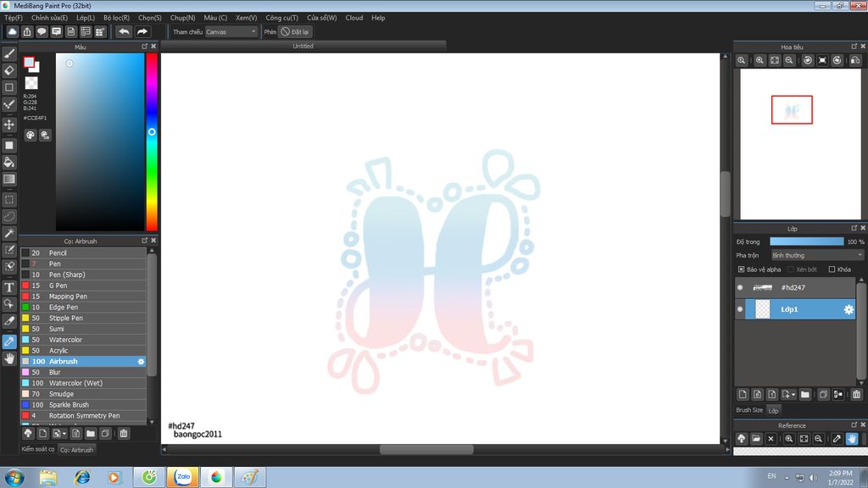The width and height of the screenshot is (868, 488).
Task: Open the Công cụ(T) menu
Action: (x=281, y=18)
